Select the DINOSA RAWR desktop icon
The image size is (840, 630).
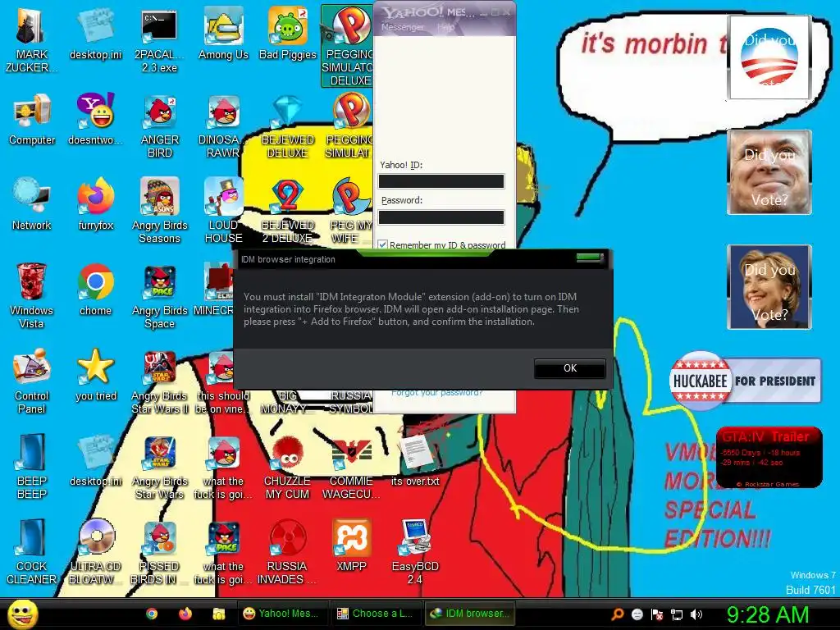[x=221, y=127]
